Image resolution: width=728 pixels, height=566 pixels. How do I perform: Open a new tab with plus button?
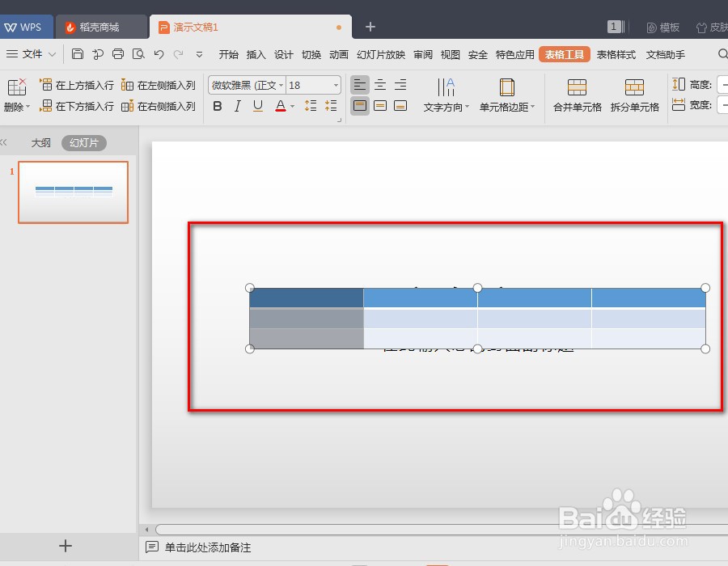370,27
